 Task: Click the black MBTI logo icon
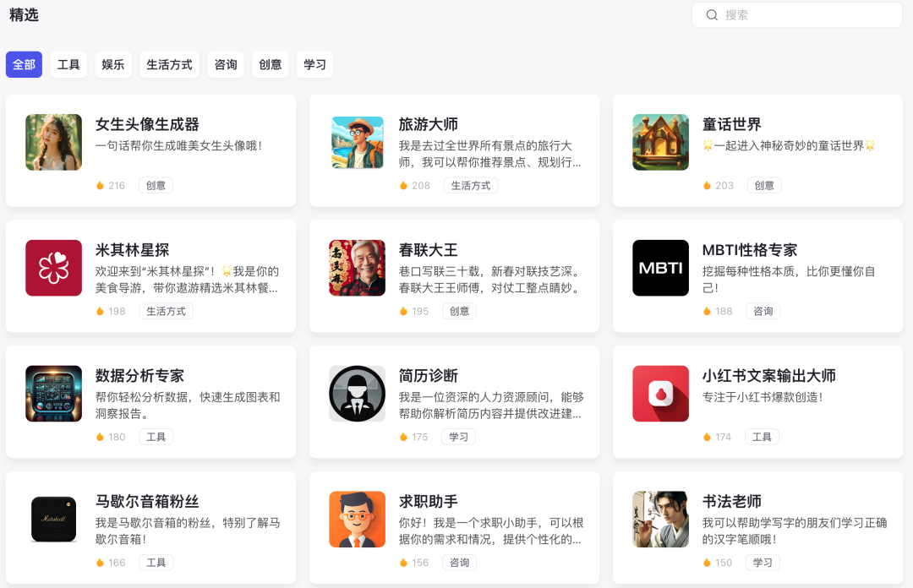point(660,268)
